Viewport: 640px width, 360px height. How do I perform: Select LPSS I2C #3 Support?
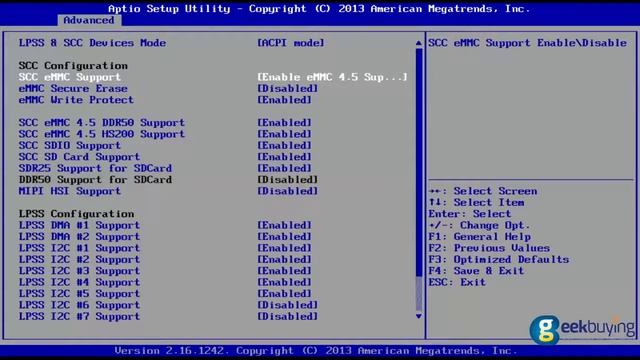click(79, 271)
